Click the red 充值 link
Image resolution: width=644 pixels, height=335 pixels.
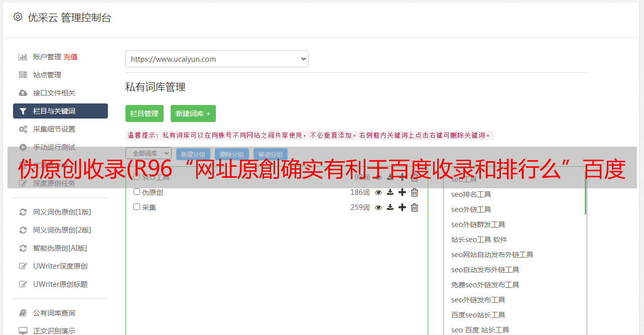(x=70, y=57)
